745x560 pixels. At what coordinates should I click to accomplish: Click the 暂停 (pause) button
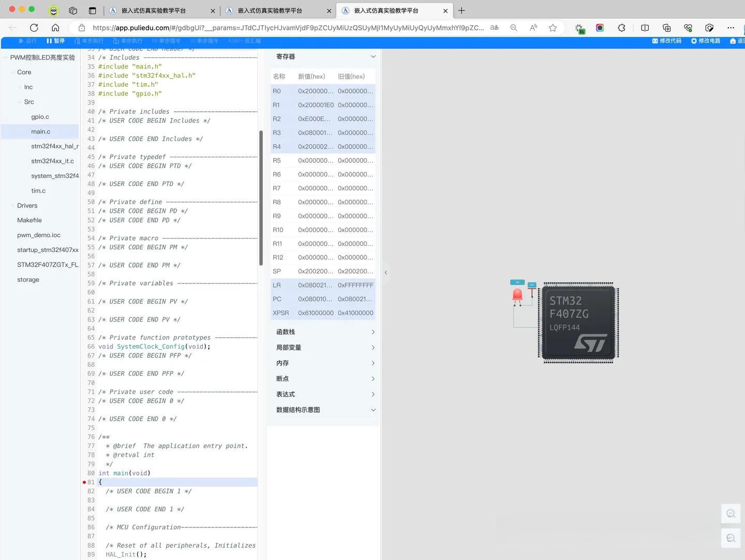pos(55,41)
